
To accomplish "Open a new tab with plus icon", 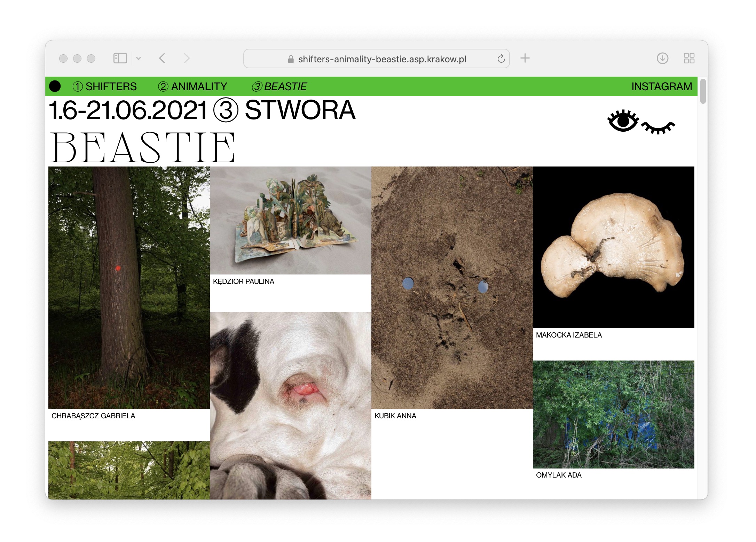I will (525, 58).
